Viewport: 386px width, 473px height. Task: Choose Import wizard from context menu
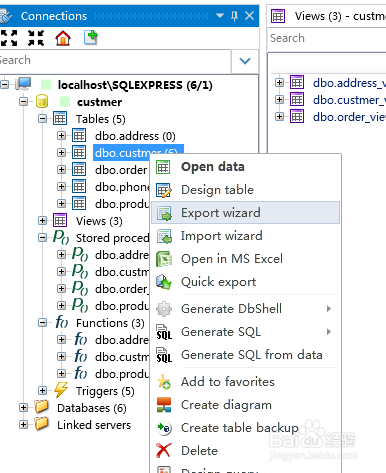245,236
